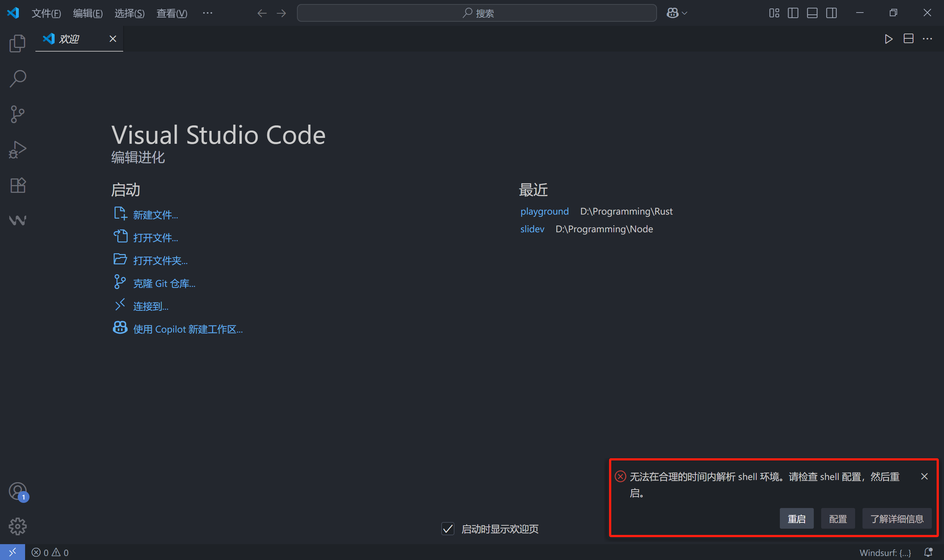The width and height of the screenshot is (944, 560).
Task: Click 打开文件... link
Action: [x=155, y=238]
